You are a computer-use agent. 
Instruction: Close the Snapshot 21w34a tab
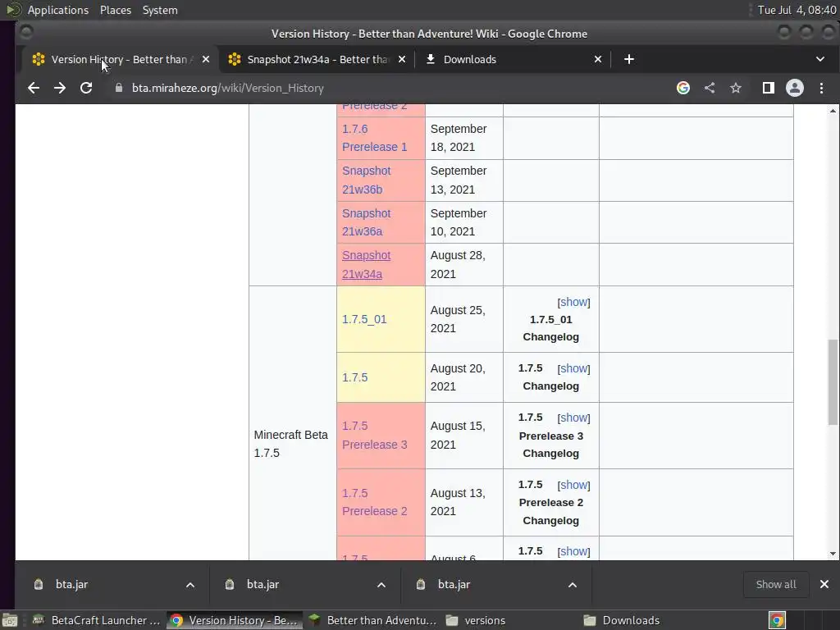(x=402, y=59)
